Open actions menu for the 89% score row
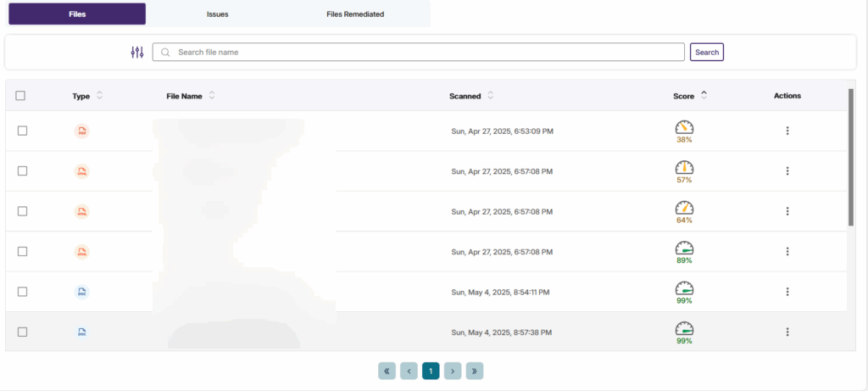Viewport: 868px width, 391px height. tap(787, 251)
